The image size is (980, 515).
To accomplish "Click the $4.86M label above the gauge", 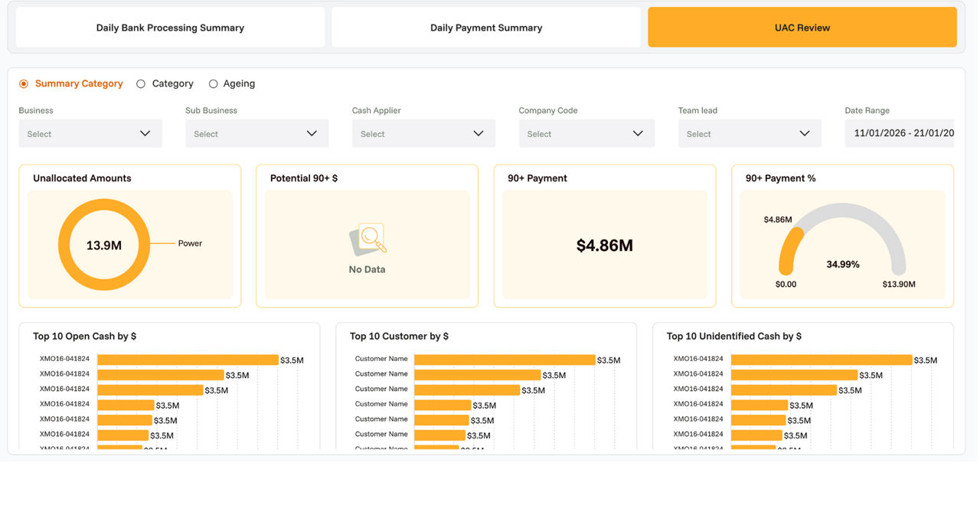I will click(x=778, y=220).
